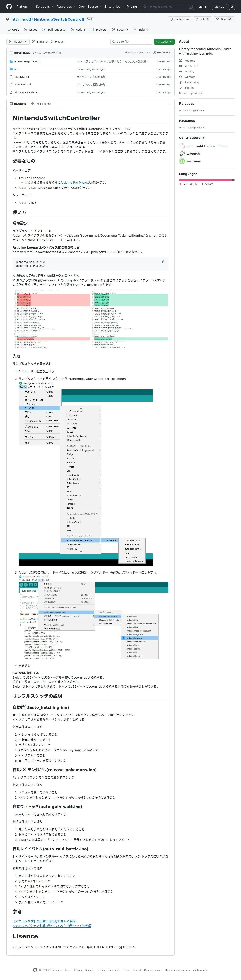Screen dimensions: 241x980
Task: View the 54 stars link
Action: 187,77
